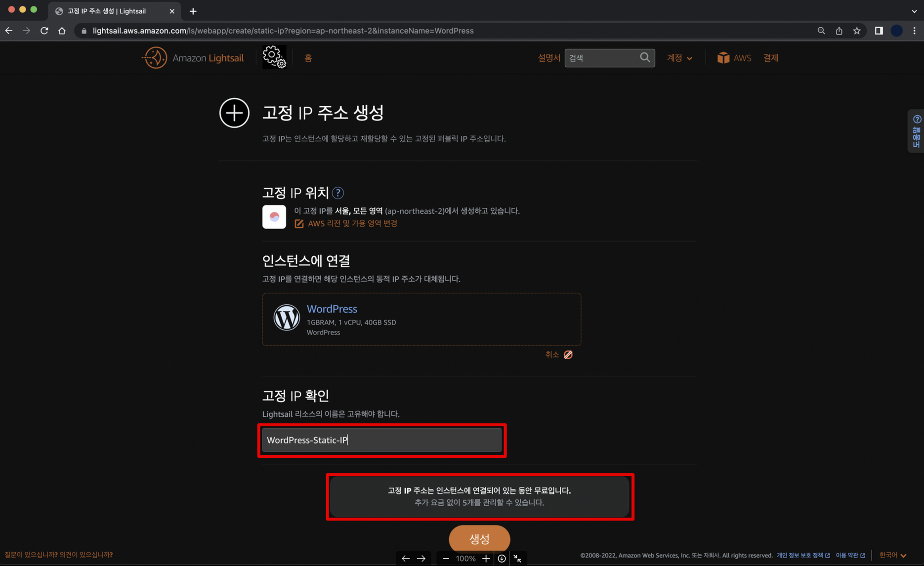Click the Seoul region flag icon
The width and height of the screenshot is (924, 566).
[x=274, y=217]
